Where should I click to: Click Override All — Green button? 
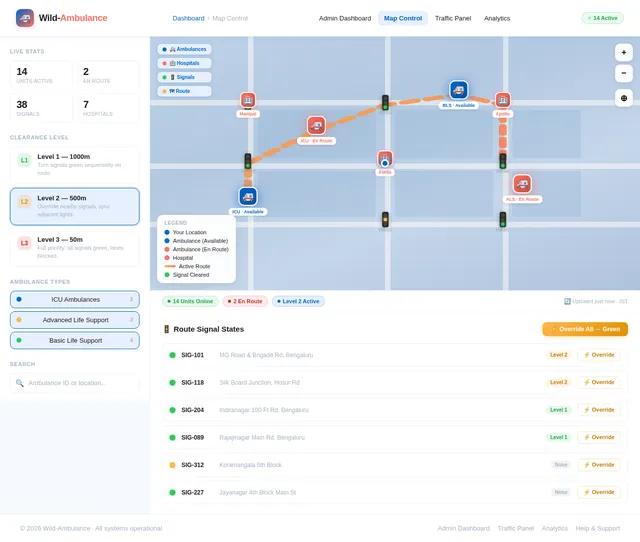[585, 329]
